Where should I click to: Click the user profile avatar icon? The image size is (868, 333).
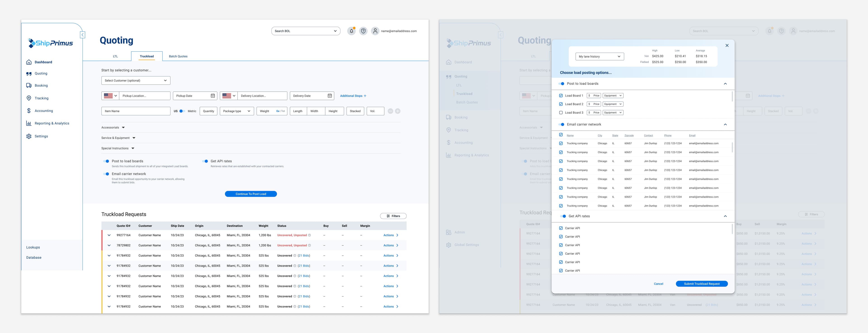[375, 31]
